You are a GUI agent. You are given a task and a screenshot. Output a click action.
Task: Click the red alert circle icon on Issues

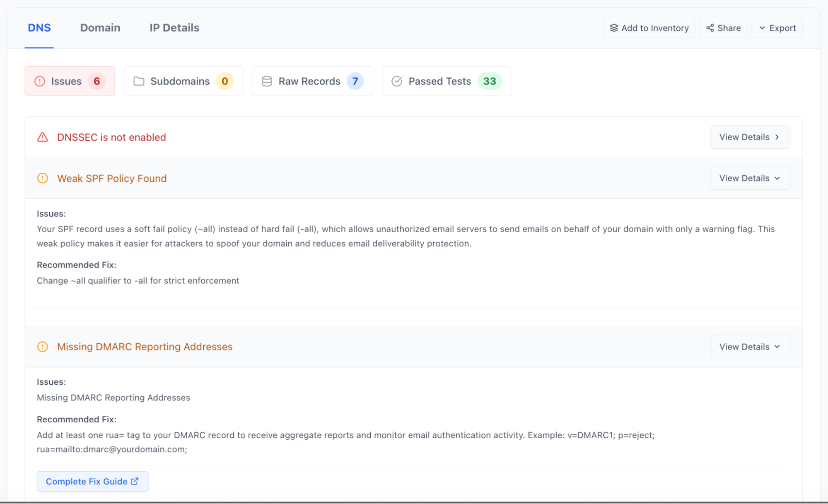point(40,81)
